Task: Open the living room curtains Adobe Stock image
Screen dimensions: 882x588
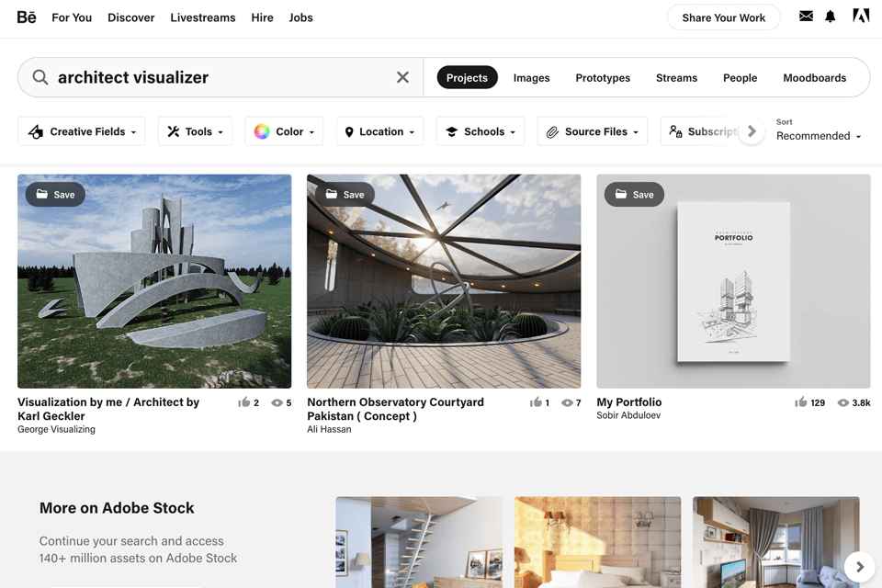Action: 775,542
